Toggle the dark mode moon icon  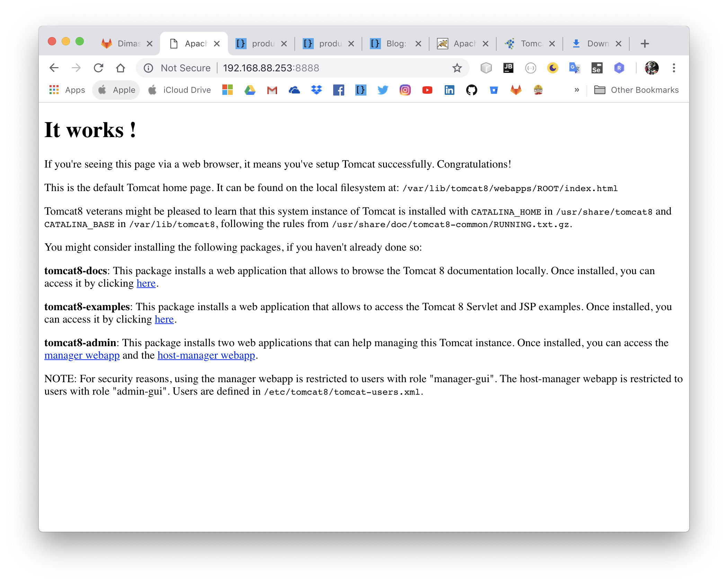point(552,68)
